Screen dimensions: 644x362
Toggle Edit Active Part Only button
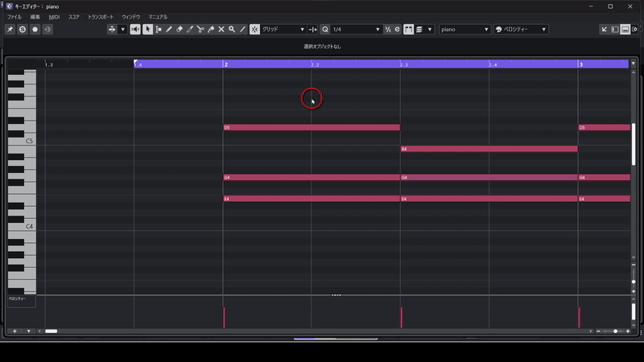tap(419, 29)
